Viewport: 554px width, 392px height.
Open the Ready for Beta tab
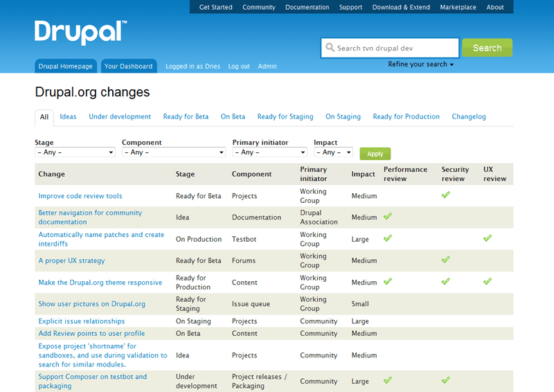pyautogui.click(x=186, y=116)
